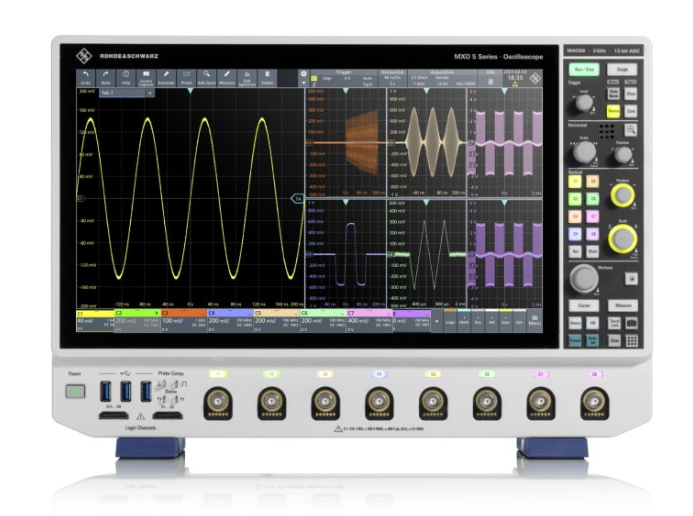Toggle channel C4 blue key on panel
Viewport: 693px width, 516px height.
click(x=575, y=234)
